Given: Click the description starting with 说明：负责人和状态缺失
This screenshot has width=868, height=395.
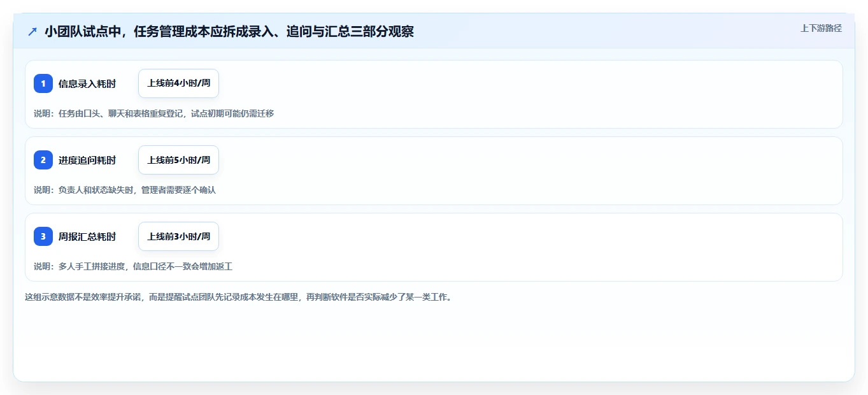Looking at the screenshot, I should tap(125, 190).
